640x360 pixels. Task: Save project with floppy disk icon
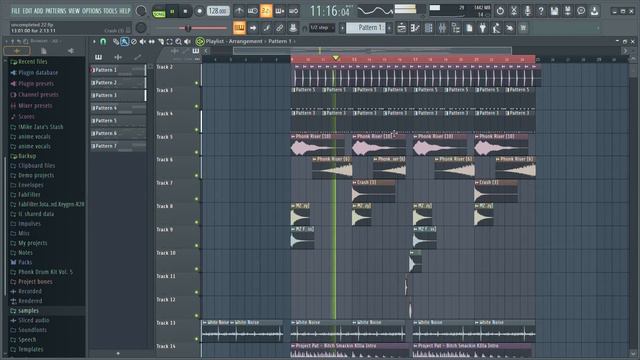(x=554, y=11)
